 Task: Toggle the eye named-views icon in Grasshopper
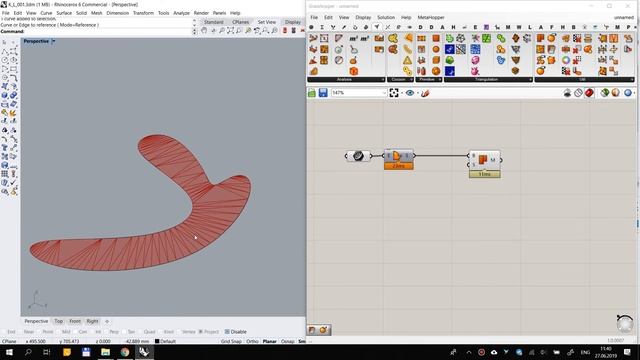pyautogui.click(x=410, y=93)
